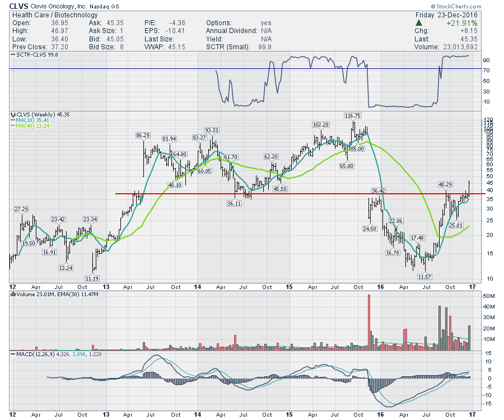
Task: Click the green up-triangle change indicator
Action: pyautogui.click(x=418, y=23)
